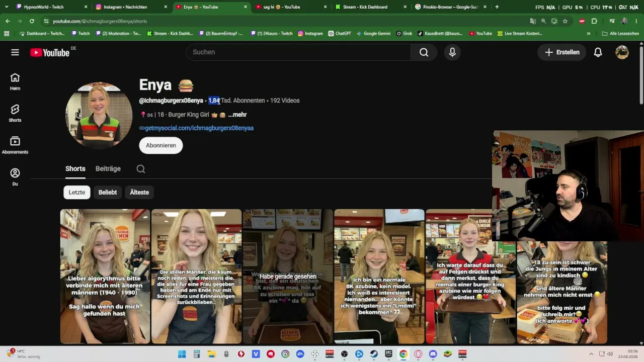
Task: Open Shorts in the YouTube sidebar
Action: 15,113
